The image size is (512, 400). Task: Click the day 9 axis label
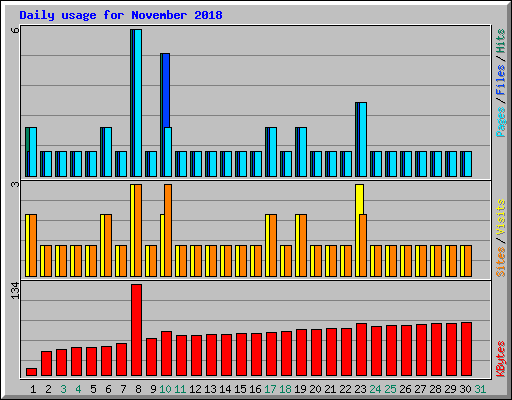coord(153,389)
